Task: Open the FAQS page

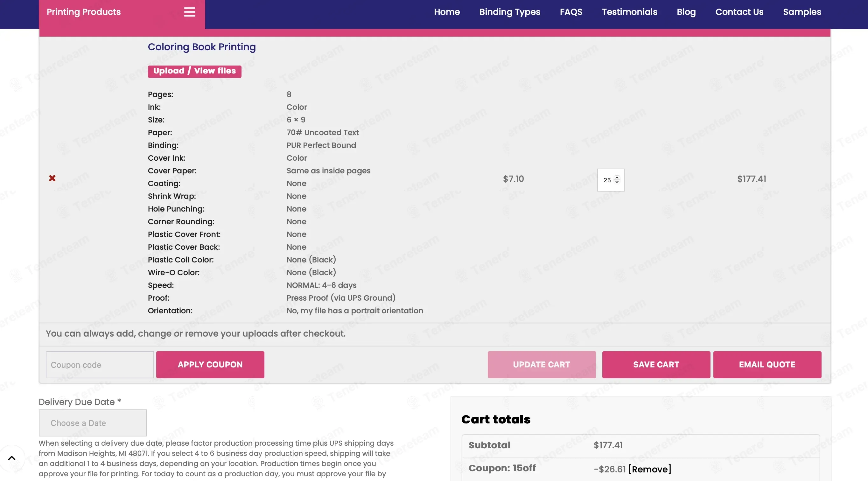Action: click(x=571, y=12)
